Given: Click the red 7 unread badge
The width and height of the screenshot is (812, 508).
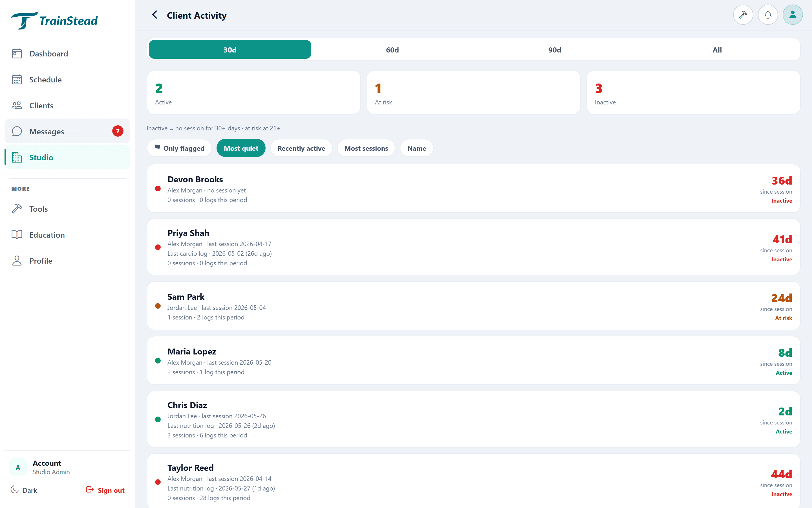Looking at the screenshot, I should 118,131.
